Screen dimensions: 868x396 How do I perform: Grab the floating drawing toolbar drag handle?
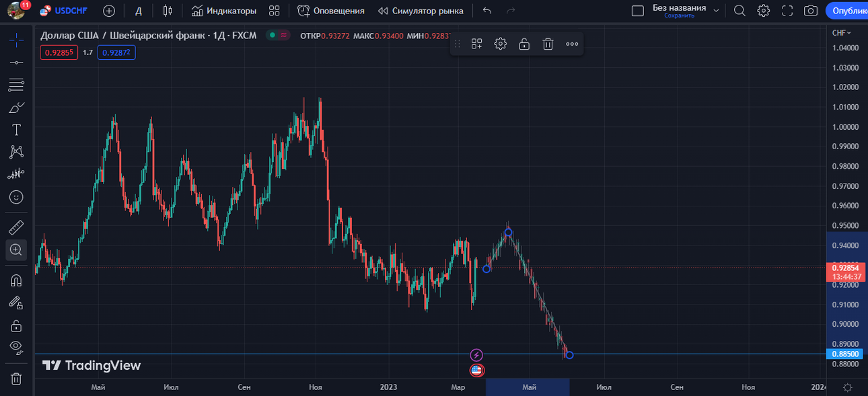point(458,44)
